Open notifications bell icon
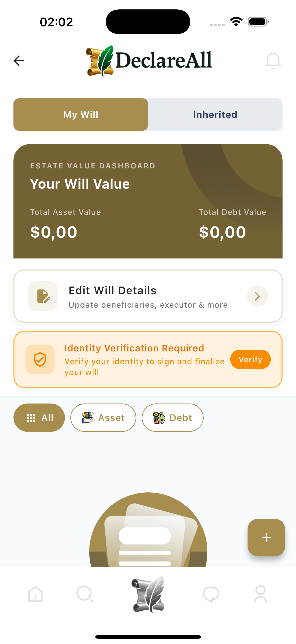 [273, 61]
